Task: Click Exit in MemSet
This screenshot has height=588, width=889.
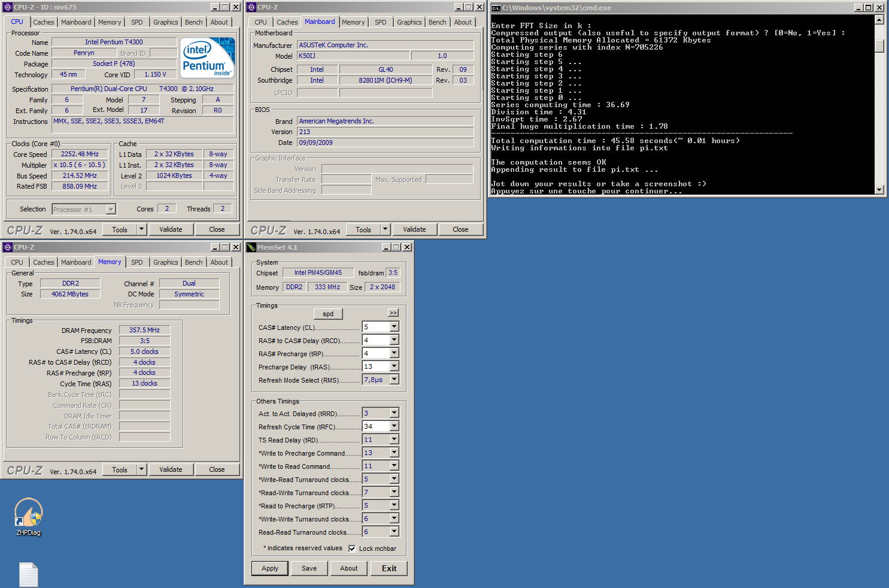Action: point(389,568)
